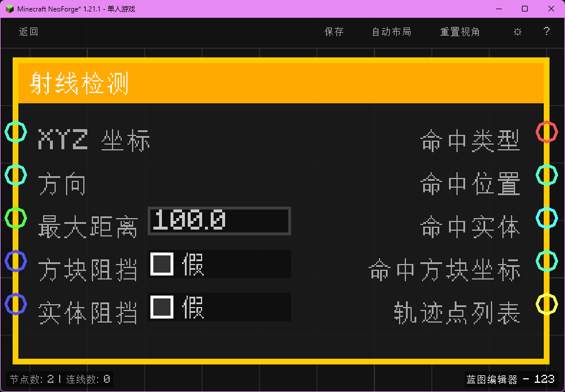Click the 最大距离 green input pin
Viewport: 565px width, 392px height.
pos(16,218)
